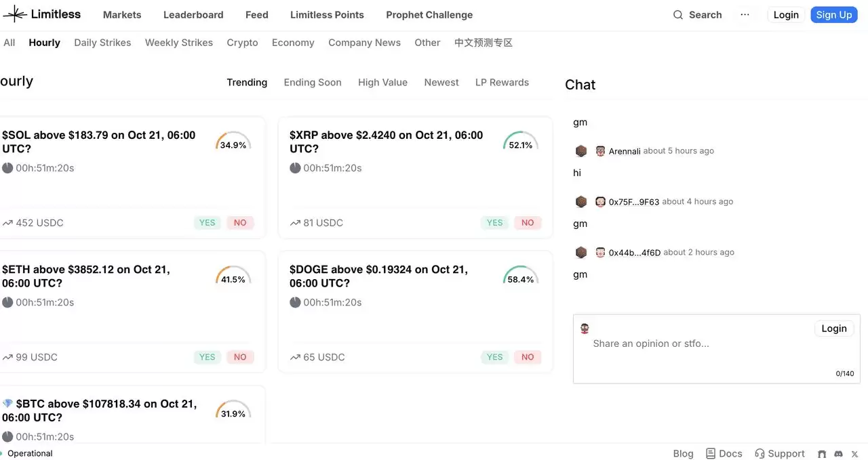Open Discord from the footer icon
This screenshot has height=460, width=868.
837,453
